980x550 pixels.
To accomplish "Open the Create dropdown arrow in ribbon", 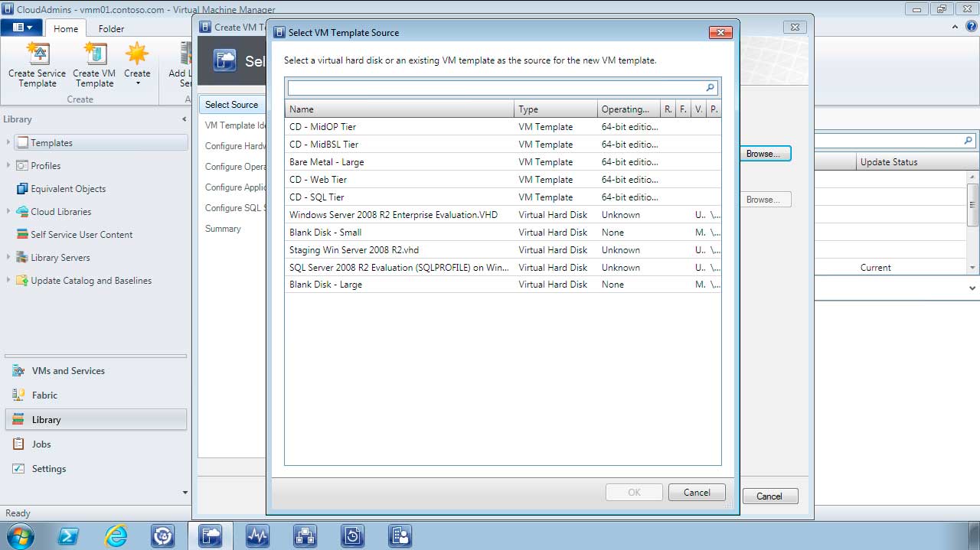I will (138, 83).
